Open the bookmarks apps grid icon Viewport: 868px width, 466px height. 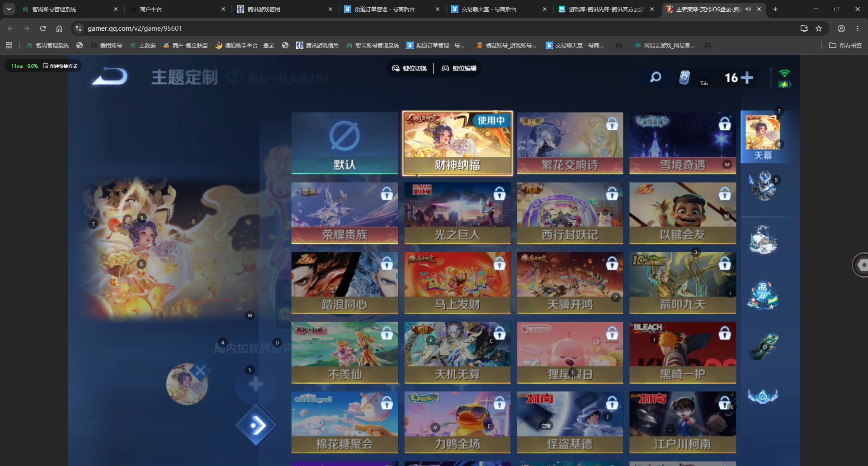click(x=9, y=45)
